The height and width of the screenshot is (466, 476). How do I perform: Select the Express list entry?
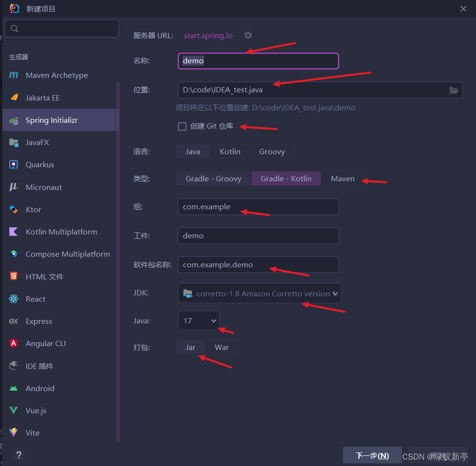pyautogui.click(x=59, y=321)
